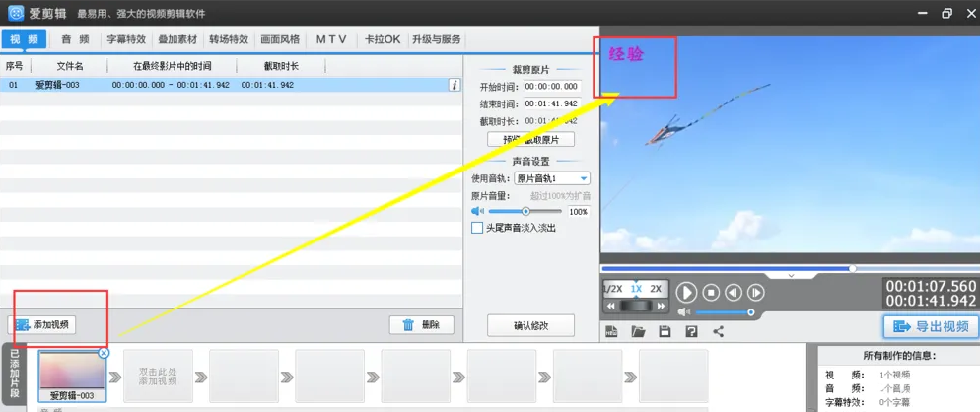Save the project with floppy icon
This screenshot has height=412, width=980.
665,331
